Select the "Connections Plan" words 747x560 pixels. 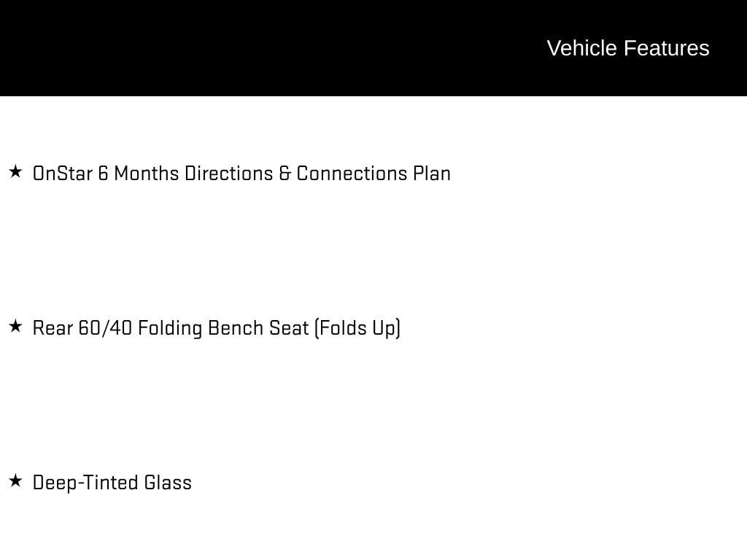click(x=373, y=174)
